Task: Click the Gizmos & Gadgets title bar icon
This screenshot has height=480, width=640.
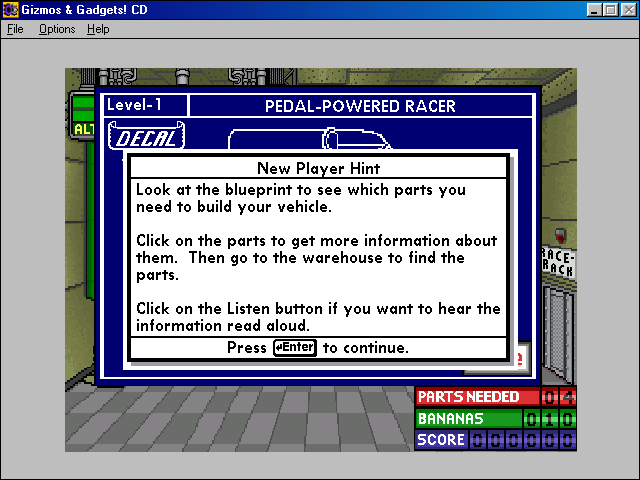Action: [11, 10]
